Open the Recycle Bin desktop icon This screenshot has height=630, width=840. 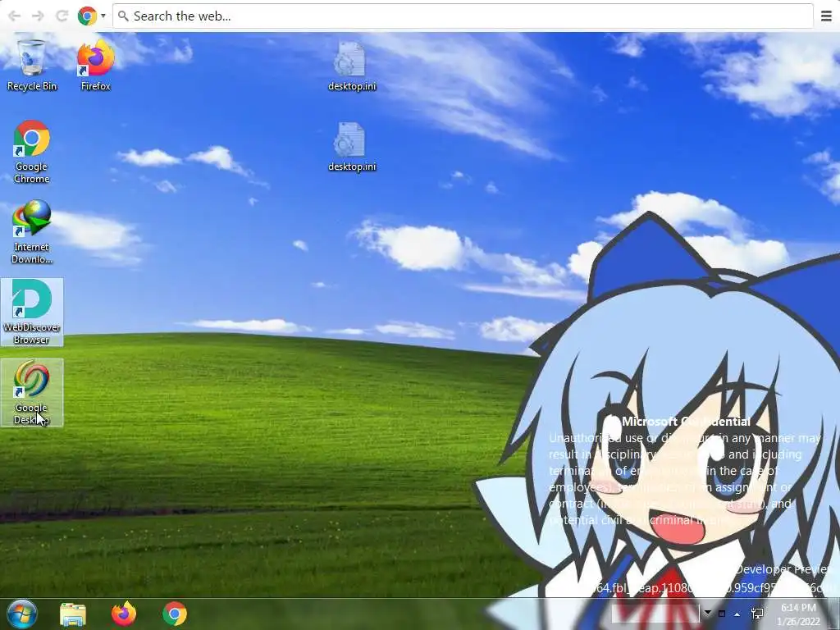coord(32,66)
